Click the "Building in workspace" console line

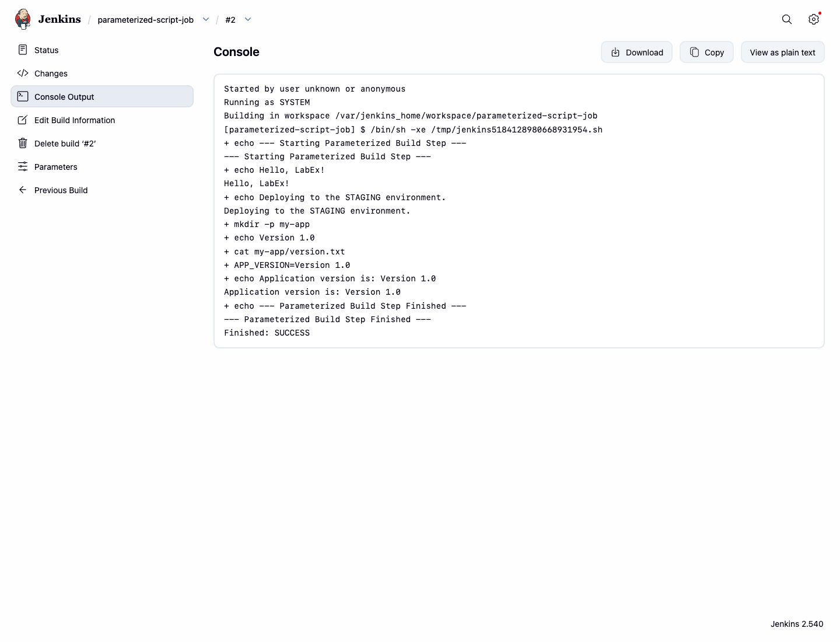pos(411,116)
